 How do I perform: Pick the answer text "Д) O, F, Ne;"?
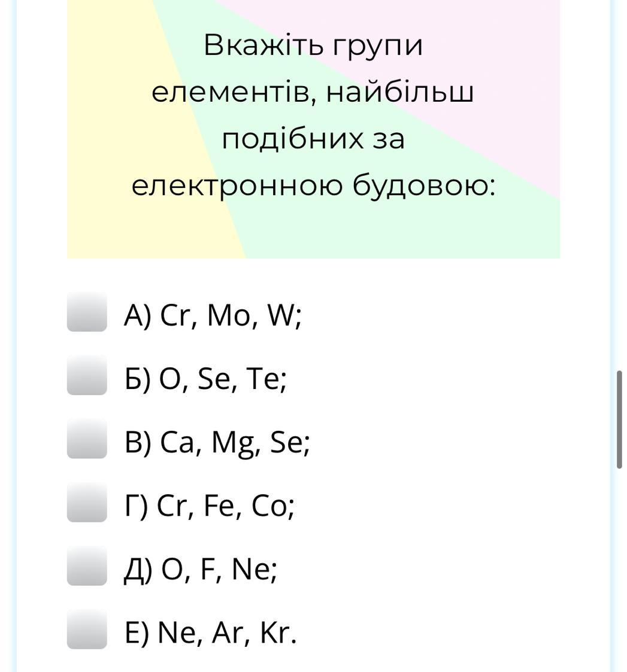pos(201,569)
